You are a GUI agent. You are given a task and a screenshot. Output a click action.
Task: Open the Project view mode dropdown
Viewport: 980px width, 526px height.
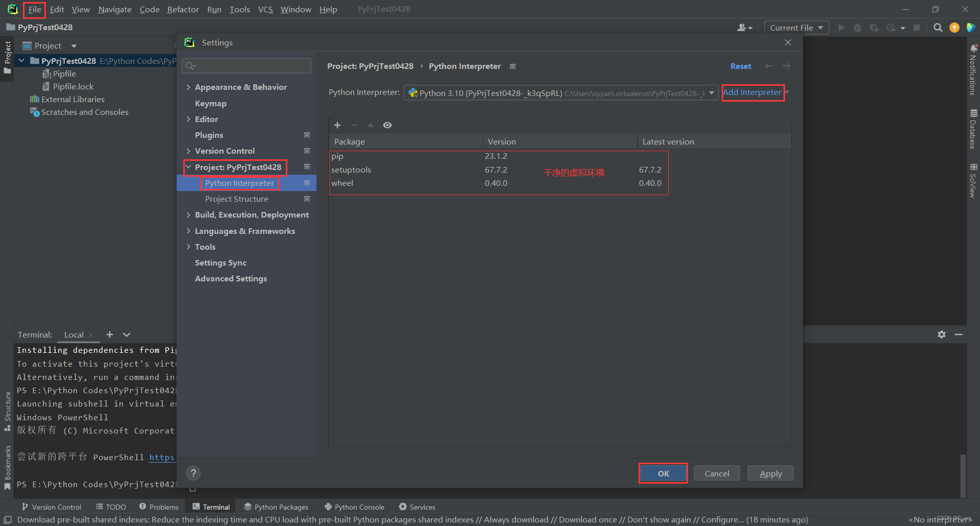pos(74,46)
